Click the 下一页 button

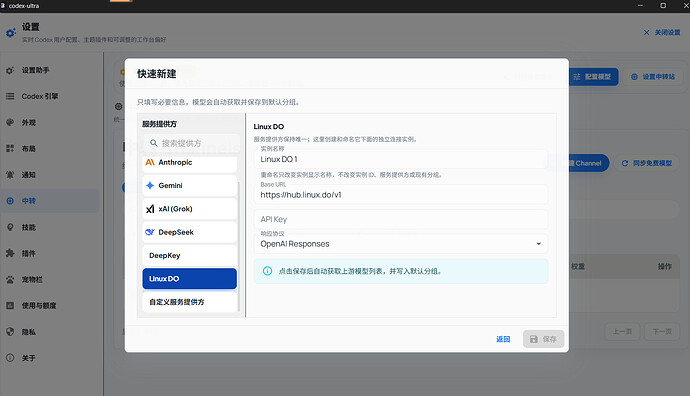[662, 332]
